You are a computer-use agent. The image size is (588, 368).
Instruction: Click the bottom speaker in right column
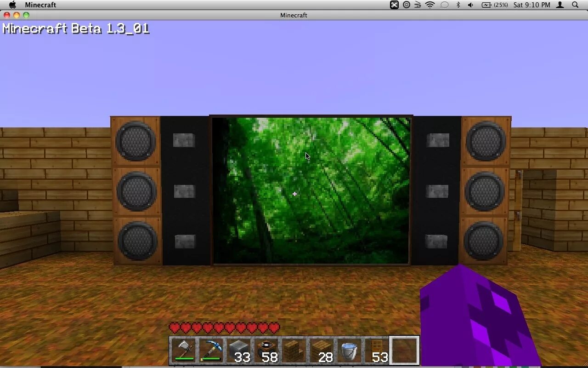coord(484,241)
